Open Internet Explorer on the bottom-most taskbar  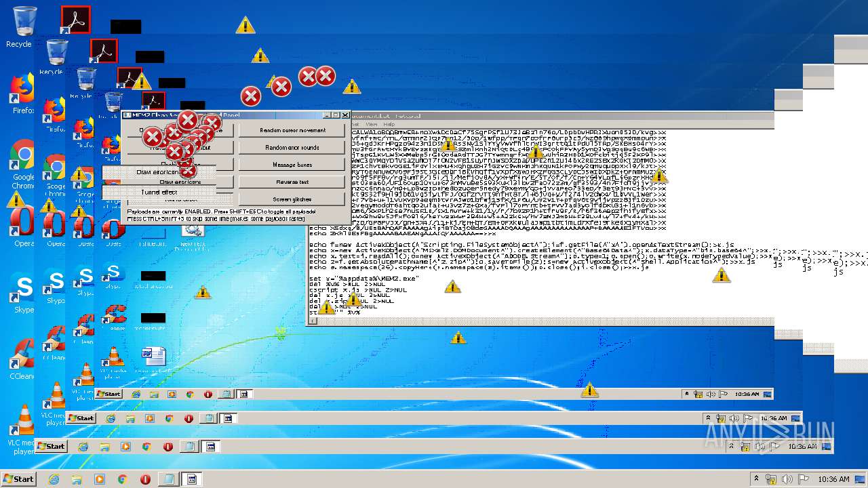(54, 479)
